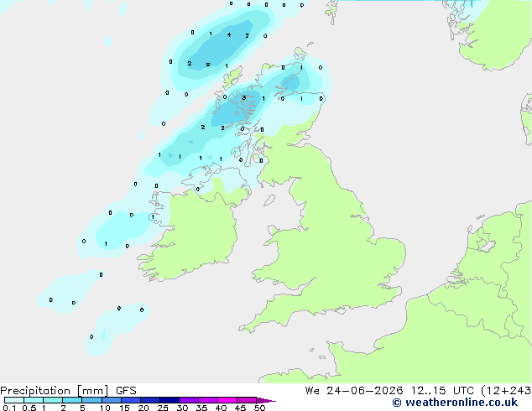Click the '(12+243' forecast offset text
The image size is (532, 411).
click(x=506, y=391)
